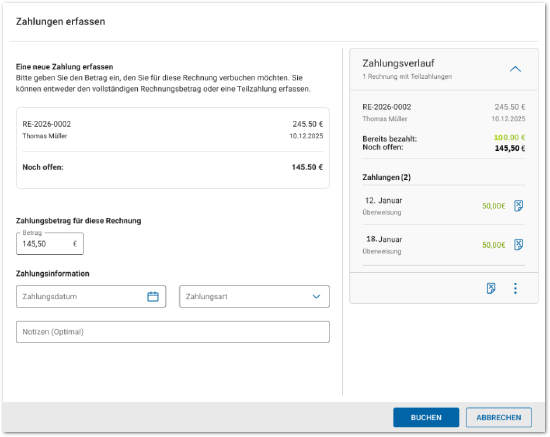
Task: Expand the Zahlungsart dropdown arrow
Action: pyautogui.click(x=316, y=297)
